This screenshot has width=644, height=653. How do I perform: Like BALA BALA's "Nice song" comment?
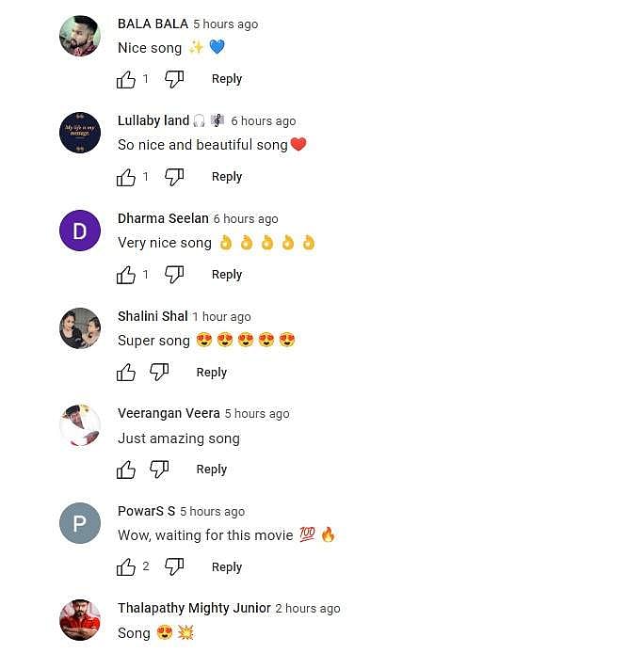(x=126, y=80)
